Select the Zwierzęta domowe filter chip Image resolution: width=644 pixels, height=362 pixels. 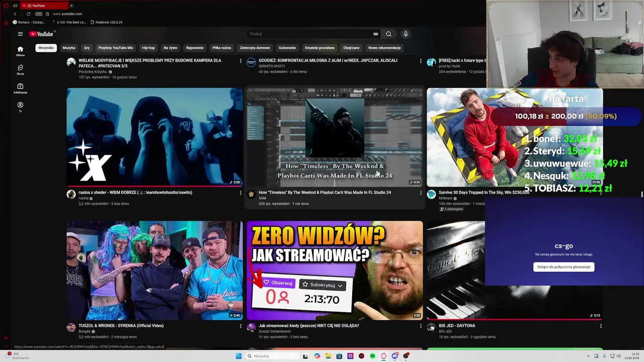pyautogui.click(x=255, y=48)
